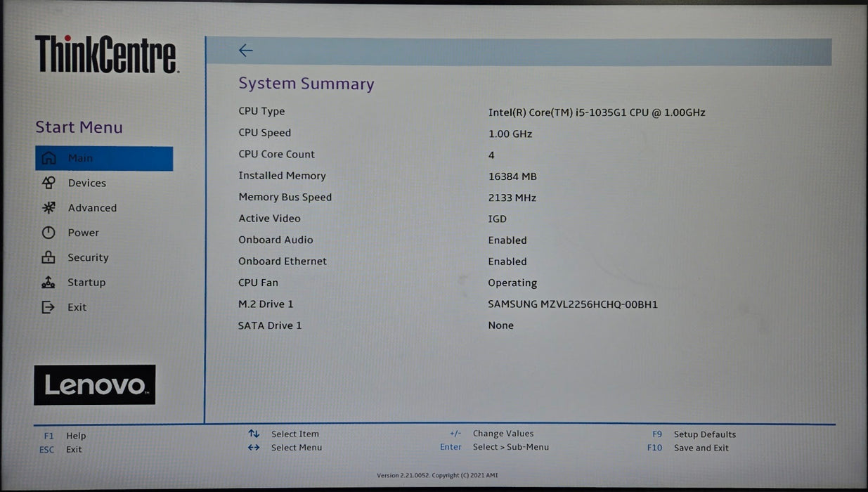868x492 pixels.
Task: Click F9 Setup Defaults
Action: (x=694, y=434)
